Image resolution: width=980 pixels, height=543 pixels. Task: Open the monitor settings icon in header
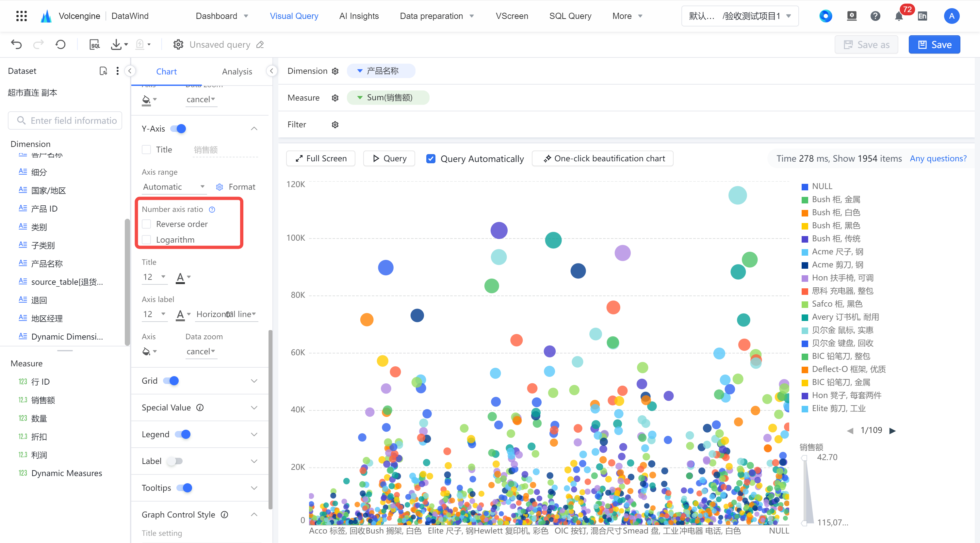coord(851,16)
